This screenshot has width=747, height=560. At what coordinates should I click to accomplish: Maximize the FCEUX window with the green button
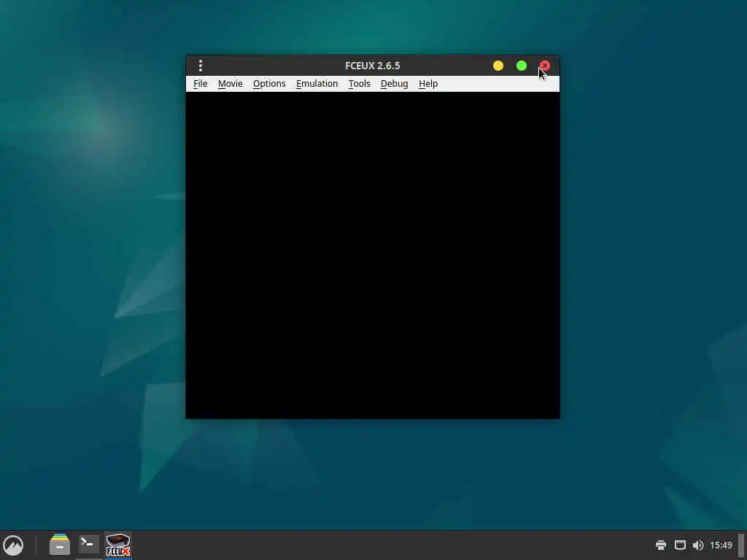[x=521, y=66]
